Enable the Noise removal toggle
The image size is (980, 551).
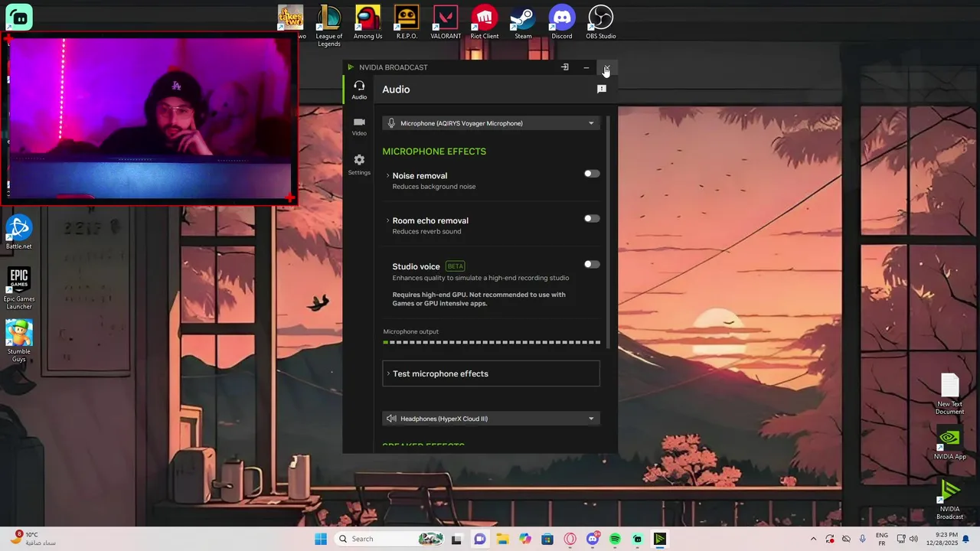(592, 174)
